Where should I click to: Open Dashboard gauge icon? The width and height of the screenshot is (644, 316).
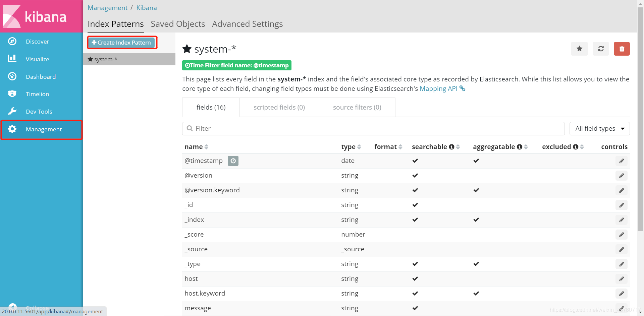pos(12,76)
